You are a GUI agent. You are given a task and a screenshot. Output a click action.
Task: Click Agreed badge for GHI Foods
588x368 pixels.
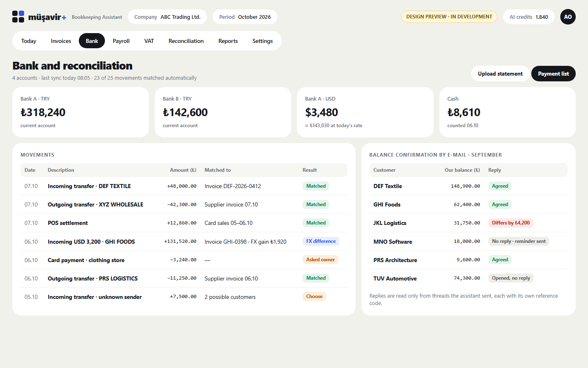(500, 204)
